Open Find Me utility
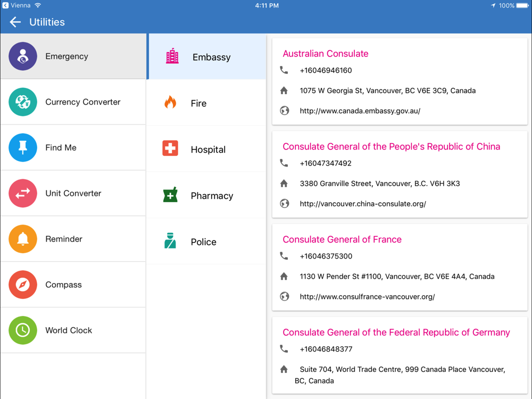The width and height of the screenshot is (532, 399). click(73, 147)
